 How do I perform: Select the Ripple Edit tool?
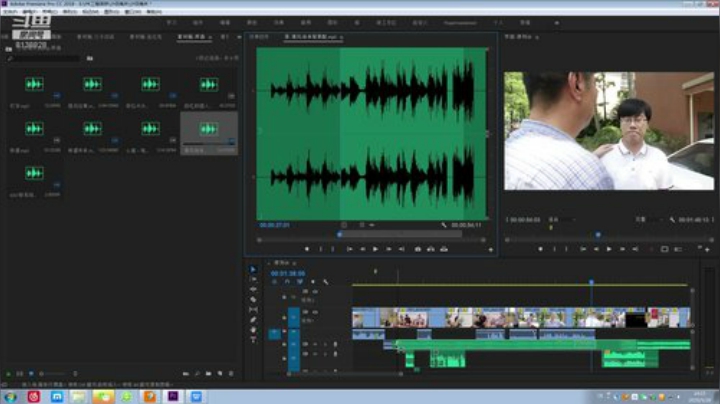[x=253, y=289]
